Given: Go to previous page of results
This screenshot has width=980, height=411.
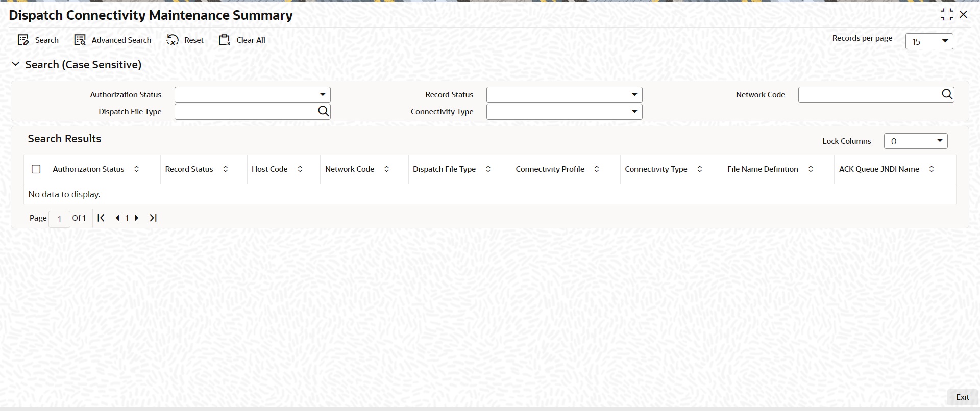Looking at the screenshot, I should 118,218.
